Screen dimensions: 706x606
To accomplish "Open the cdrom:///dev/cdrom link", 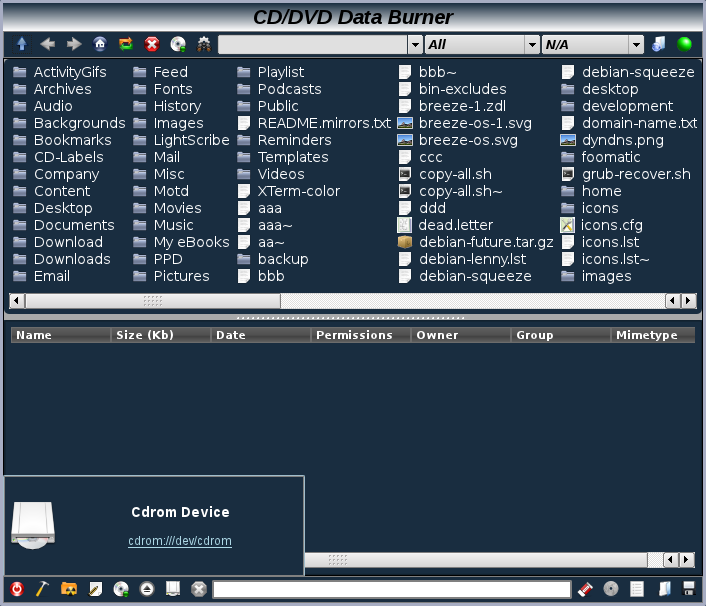I will (x=180, y=541).
